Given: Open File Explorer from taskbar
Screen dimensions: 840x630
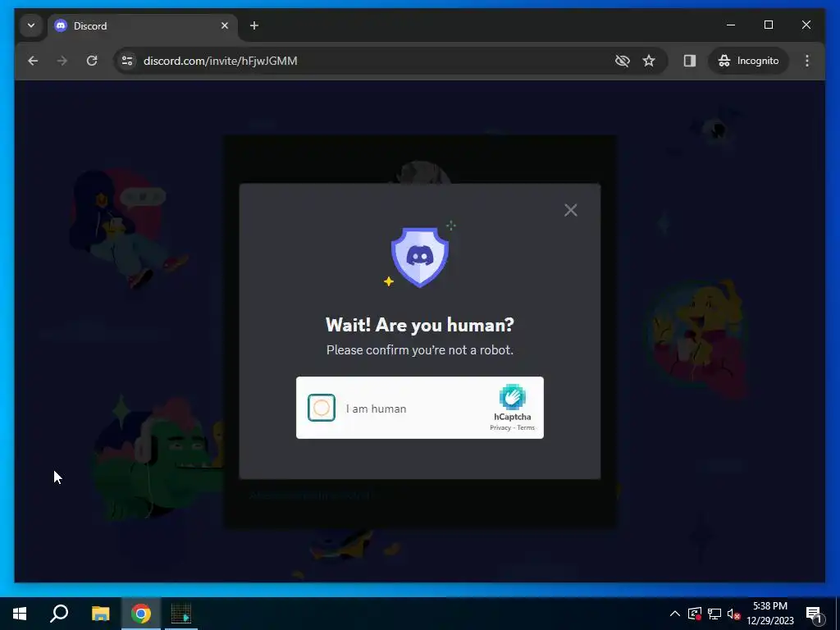Looking at the screenshot, I should pos(100,614).
